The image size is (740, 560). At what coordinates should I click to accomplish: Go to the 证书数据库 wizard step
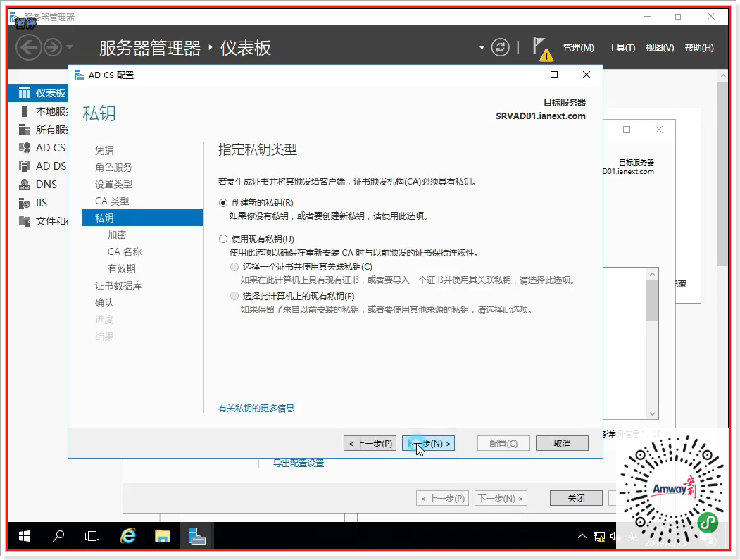coord(118,286)
